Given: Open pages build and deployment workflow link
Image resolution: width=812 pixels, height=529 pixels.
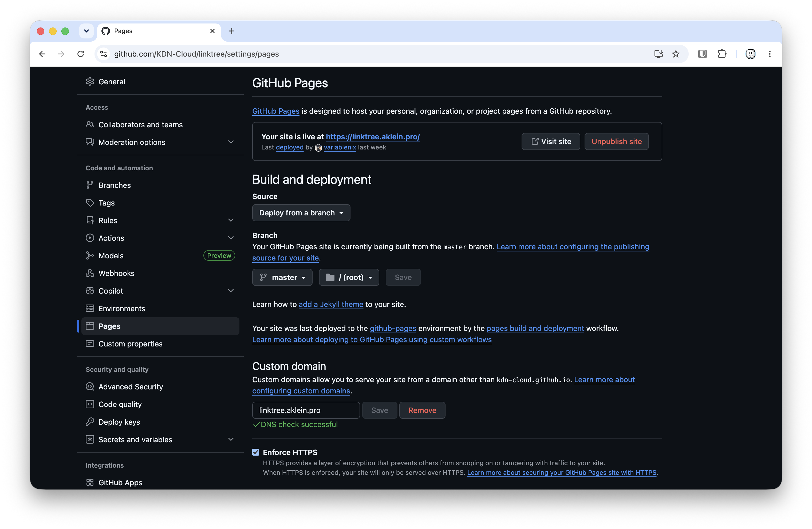Looking at the screenshot, I should pyautogui.click(x=535, y=328).
